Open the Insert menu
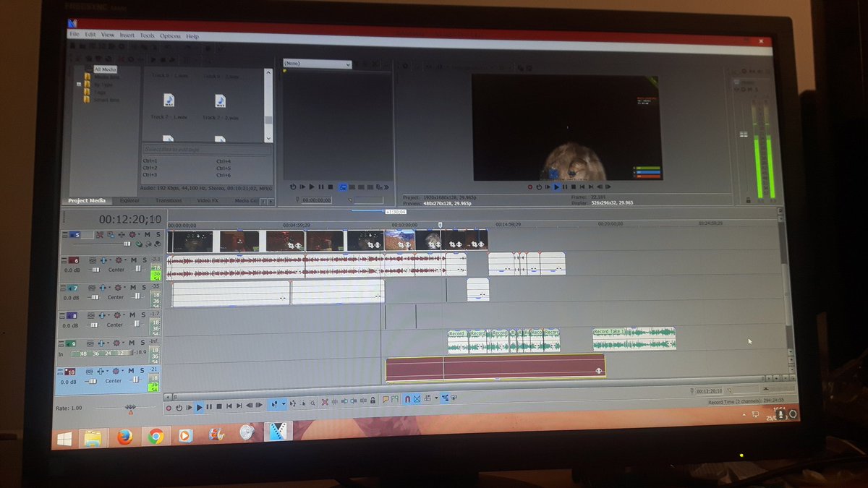The height and width of the screenshot is (488, 868). click(127, 35)
